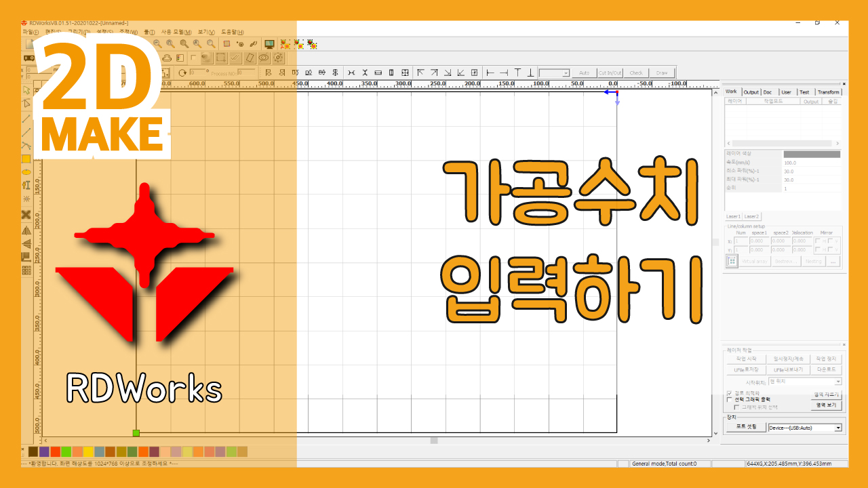The height and width of the screenshot is (488, 868).
Task: Click the canvas horizontal scrollbar thumb
Action: pyautogui.click(x=434, y=441)
